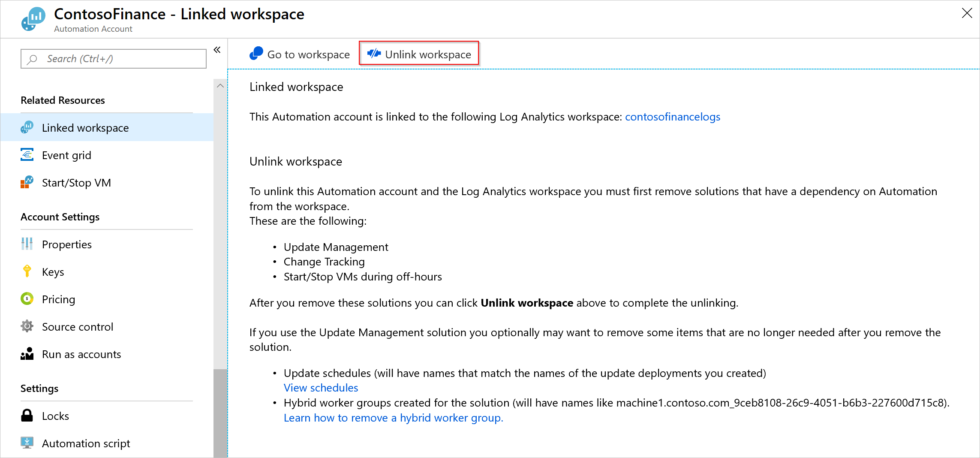The height and width of the screenshot is (458, 980).
Task: Click the Event grid icon in sidebar
Action: pos(27,155)
